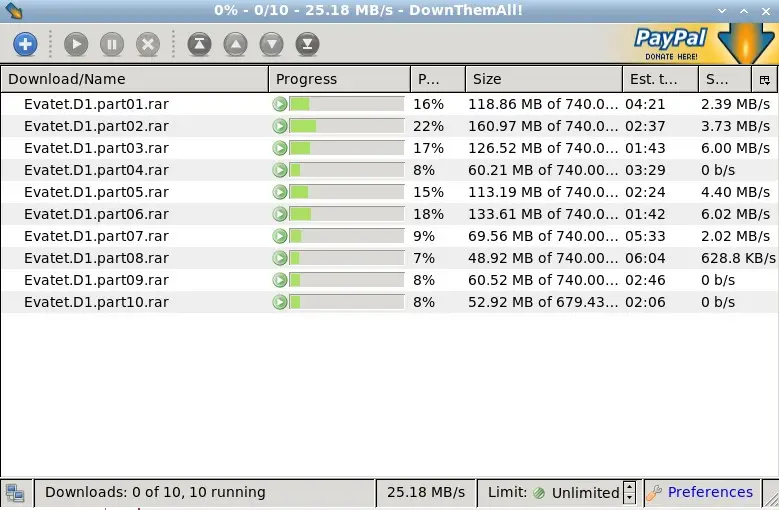Click the running status icon for part01.rar
This screenshot has height=510, width=779.
click(280, 104)
